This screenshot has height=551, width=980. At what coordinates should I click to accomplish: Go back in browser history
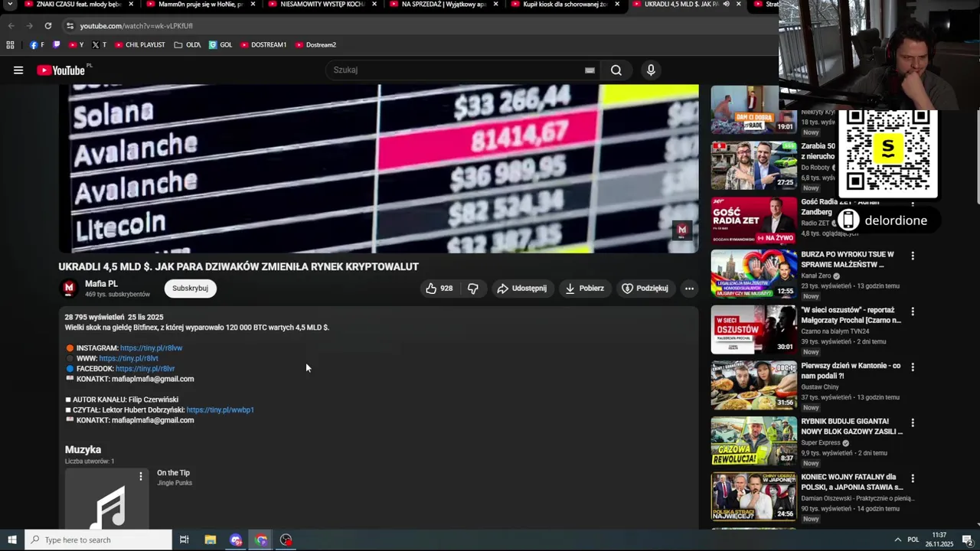coord(11,26)
